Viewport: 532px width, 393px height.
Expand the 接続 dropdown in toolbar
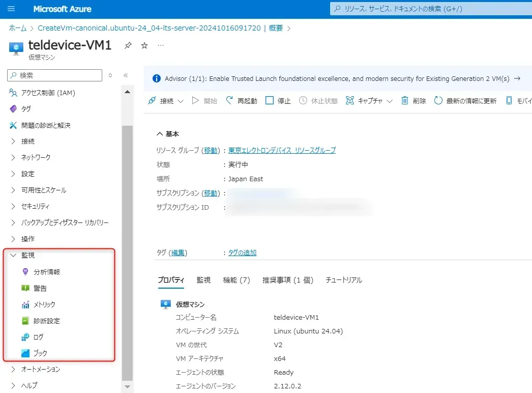click(180, 101)
